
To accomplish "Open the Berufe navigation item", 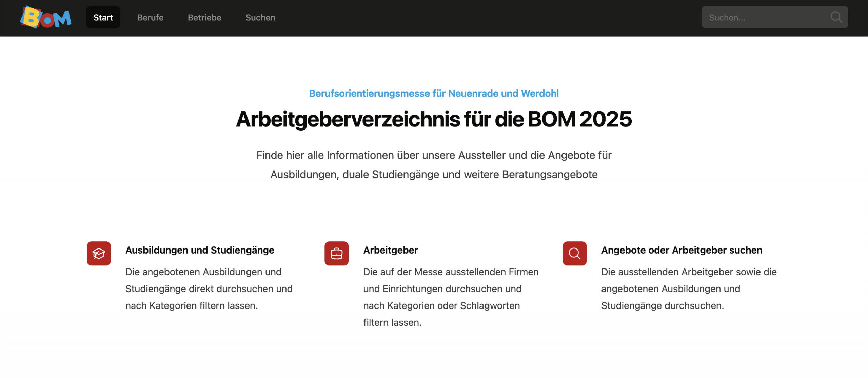I will [x=150, y=17].
